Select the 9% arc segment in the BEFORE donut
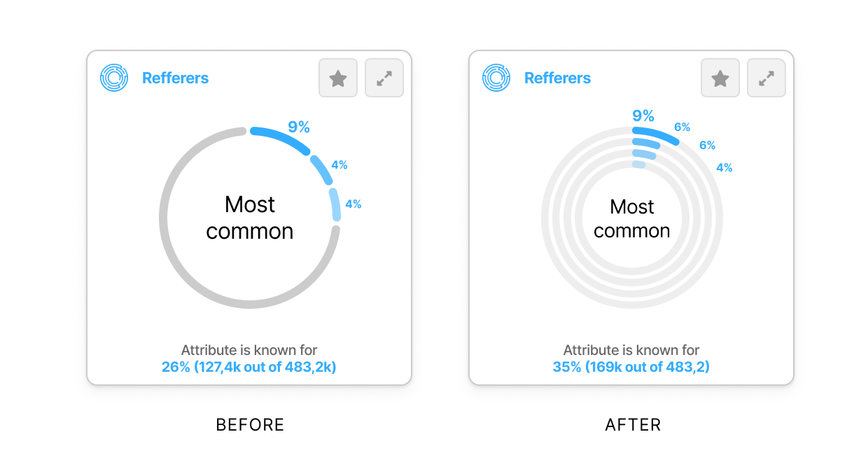Screen dimensions: 868x467 coord(281,137)
